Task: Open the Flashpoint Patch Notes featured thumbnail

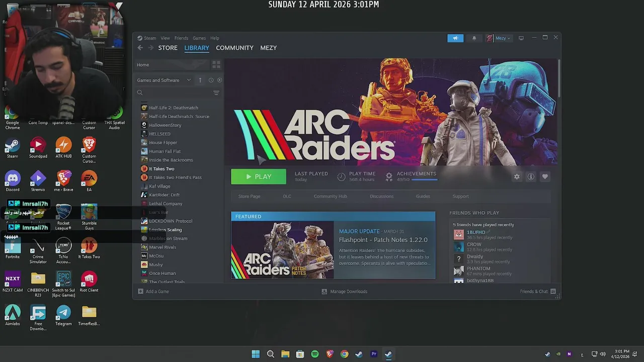Action: [282, 250]
